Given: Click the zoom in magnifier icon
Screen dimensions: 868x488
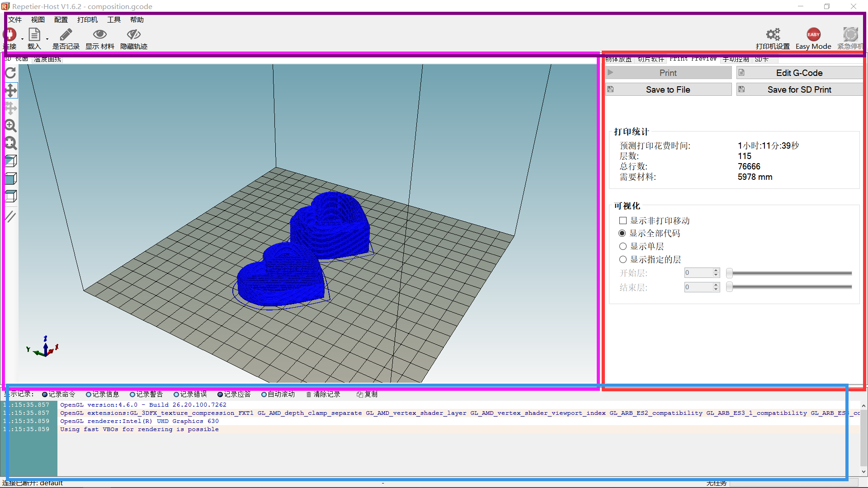Looking at the screenshot, I should (x=10, y=126).
